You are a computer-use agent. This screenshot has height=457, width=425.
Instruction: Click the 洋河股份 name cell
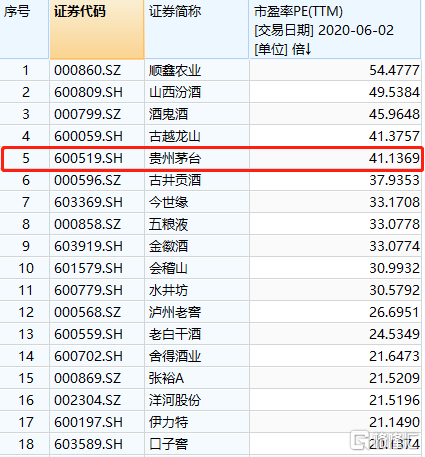click(x=197, y=400)
